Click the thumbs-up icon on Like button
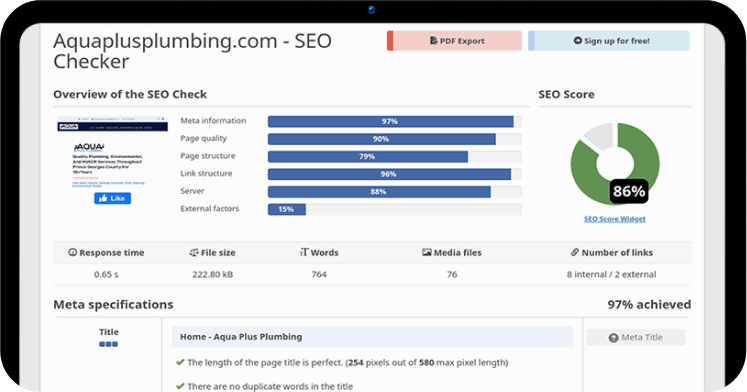The image size is (747, 392). [x=103, y=198]
